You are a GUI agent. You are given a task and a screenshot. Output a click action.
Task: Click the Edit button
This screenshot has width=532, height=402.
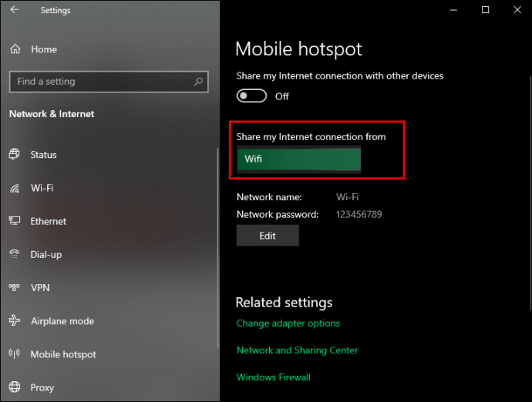(268, 236)
